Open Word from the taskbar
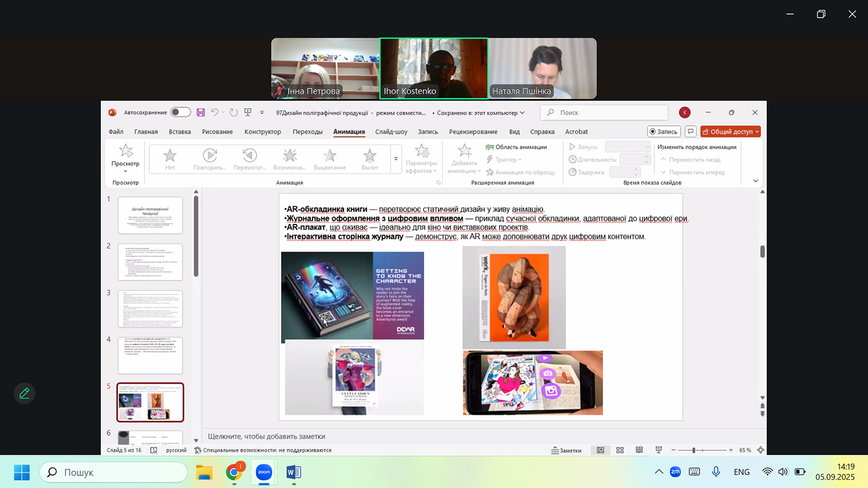Viewport: 868px width, 488px height. [294, 472]
